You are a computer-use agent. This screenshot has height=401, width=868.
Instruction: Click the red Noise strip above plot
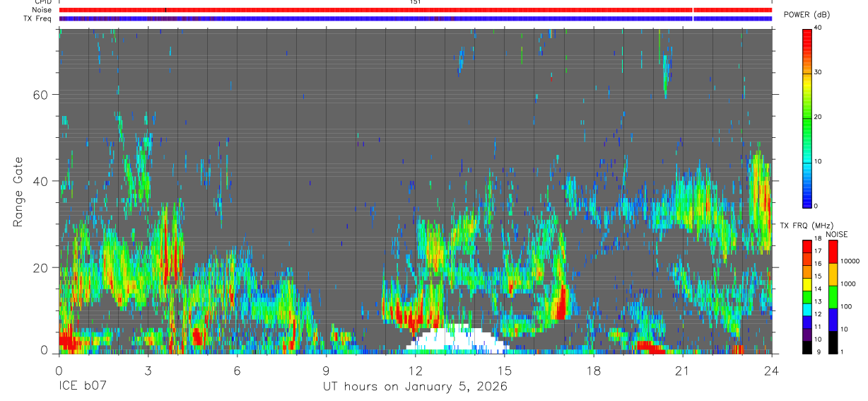[415, 10]
